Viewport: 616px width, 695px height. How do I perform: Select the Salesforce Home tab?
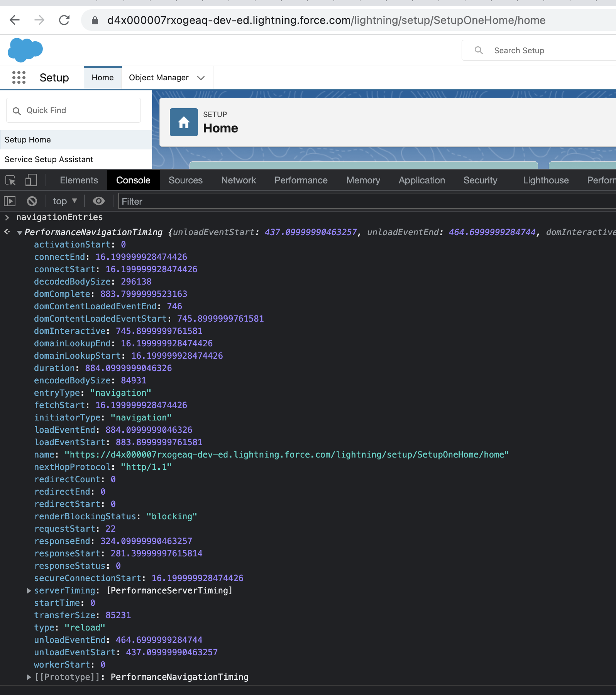(x=103, y=78)
